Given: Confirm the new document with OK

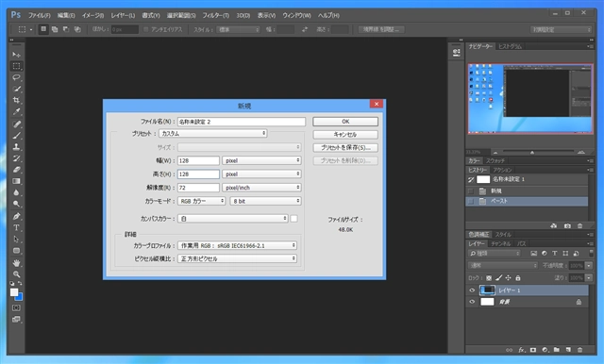Looking at the screenshot, I should click(x=345, y=122).
